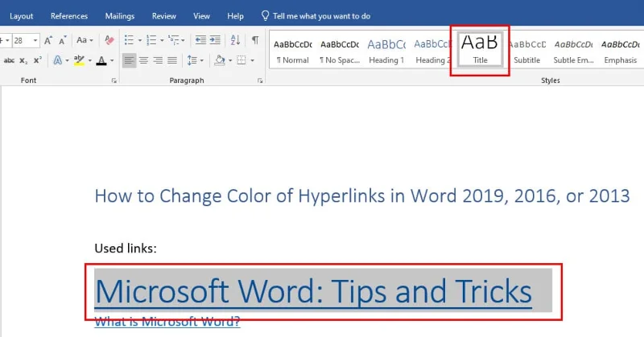
Task: Expand the font color dropdown arrow
Action: point(112,61)
